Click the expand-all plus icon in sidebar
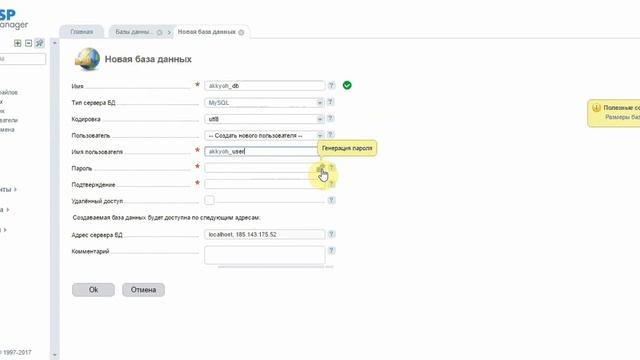This screenshot has width=640, height=360. click(18, 43)
